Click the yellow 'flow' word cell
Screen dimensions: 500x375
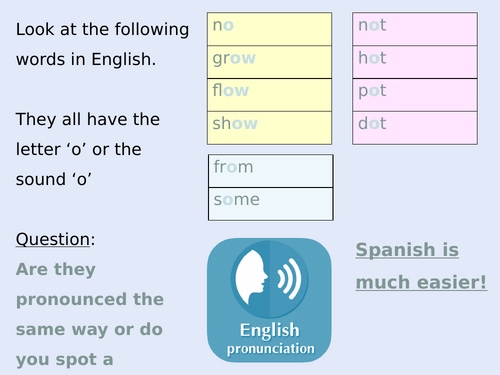click(269, 95)
